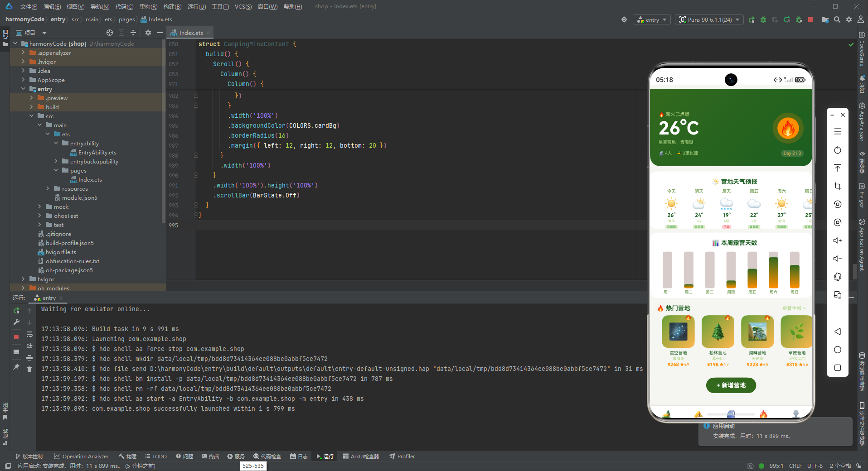Start debugging with the green bug icon
Image resolution: width=868 pixels, height=471 pixels.
click(x=763, y=19)
